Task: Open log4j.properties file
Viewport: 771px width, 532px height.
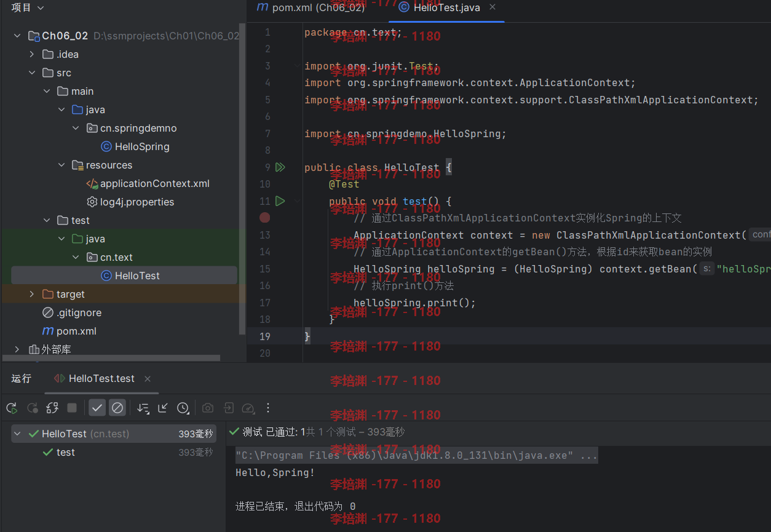Action: tap(130, 202)
